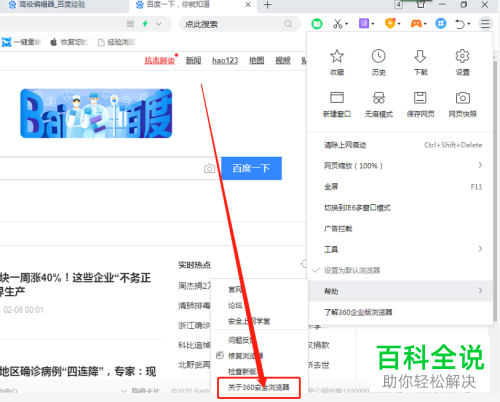This screenshot has width=500, height=402.
Task: Click the 百度一下 search button
Action: (x=251, y=168)
